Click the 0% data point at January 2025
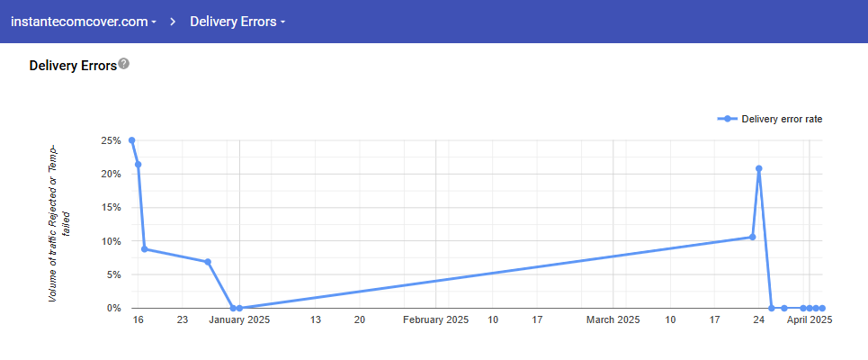 point(239,308)
